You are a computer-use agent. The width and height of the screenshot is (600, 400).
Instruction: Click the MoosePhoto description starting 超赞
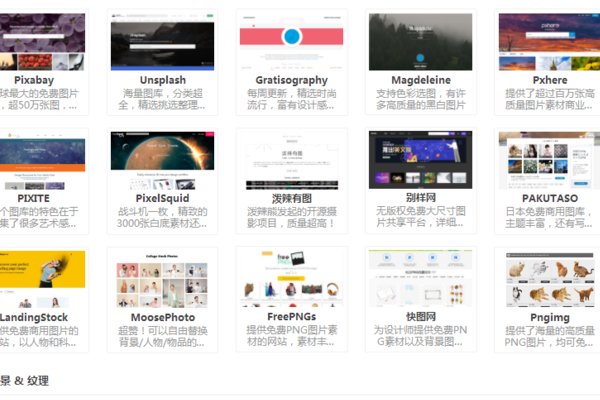(162, 336)
